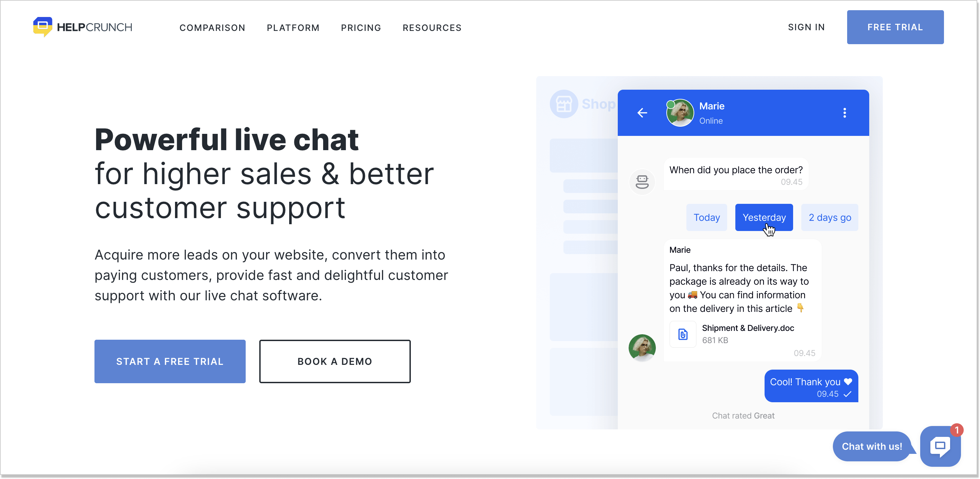This screenshot has width=980, height=479.
Task: Select the 2 days ago quick-reply option
Action: click(x=829, y=217)
